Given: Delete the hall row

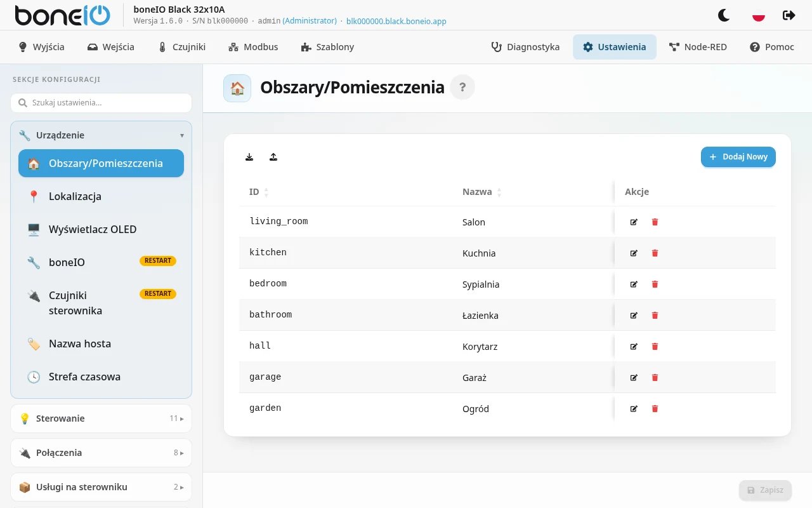Looking at the screenshot, I should click(x=655, y=347).
